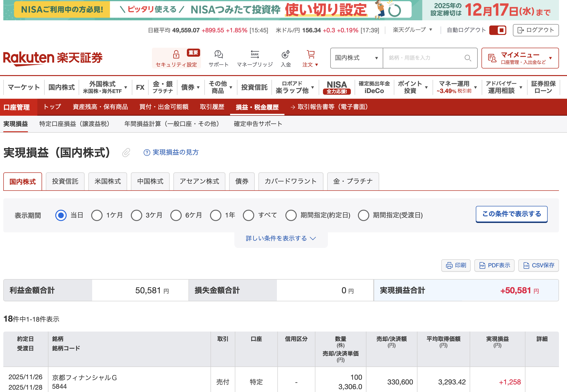This screenshot has height=392, width=567.
Task: Open the 取引履歴 menu item
Action: pos(212,107)
